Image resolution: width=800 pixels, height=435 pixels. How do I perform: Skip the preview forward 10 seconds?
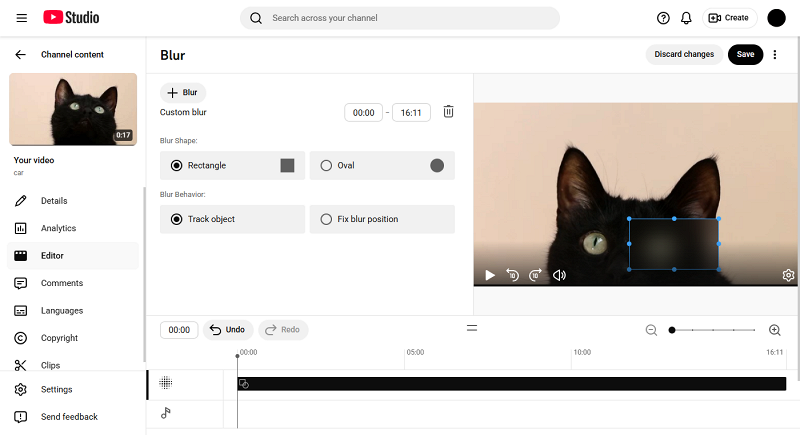[535, 275]
